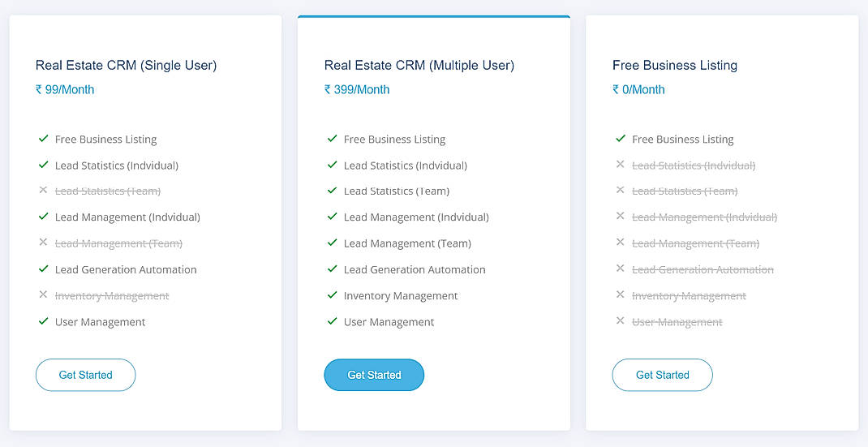Click cross icon beside User Management in Free plan

tap(620, 320)
